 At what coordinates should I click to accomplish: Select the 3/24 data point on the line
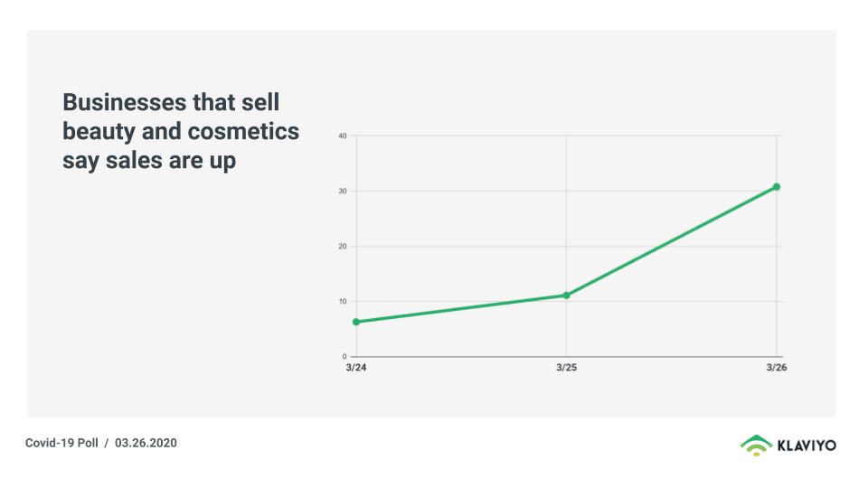tap(356, 322)
